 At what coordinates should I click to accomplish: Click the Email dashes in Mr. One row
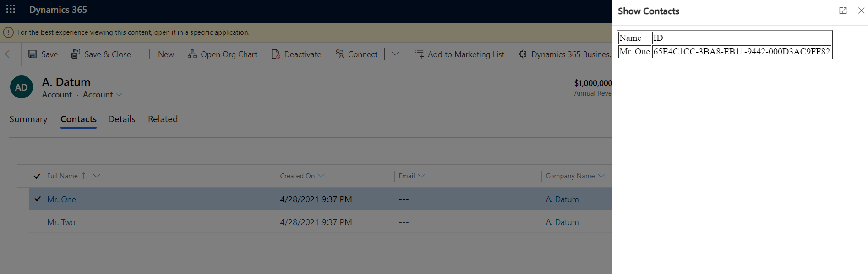[x=404, y=199]
